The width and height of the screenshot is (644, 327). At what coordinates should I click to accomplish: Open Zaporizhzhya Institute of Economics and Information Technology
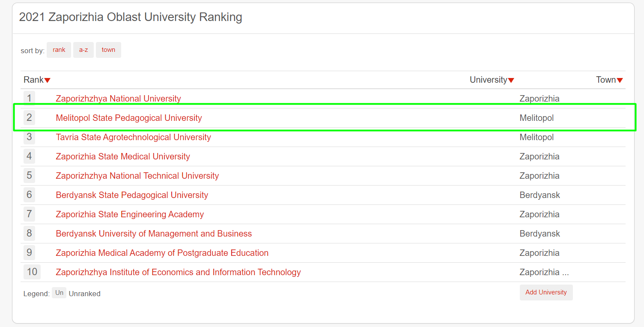point(178,272)
